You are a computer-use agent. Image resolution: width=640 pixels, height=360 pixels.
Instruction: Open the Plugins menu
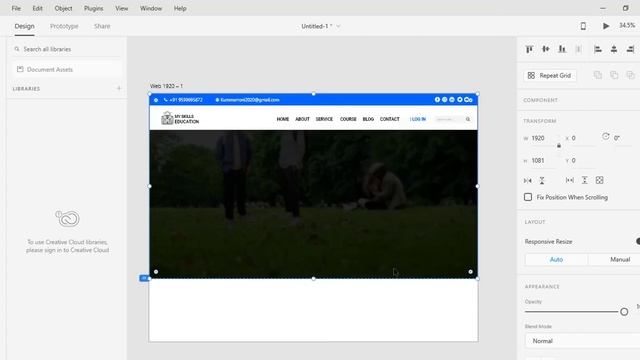93,8
